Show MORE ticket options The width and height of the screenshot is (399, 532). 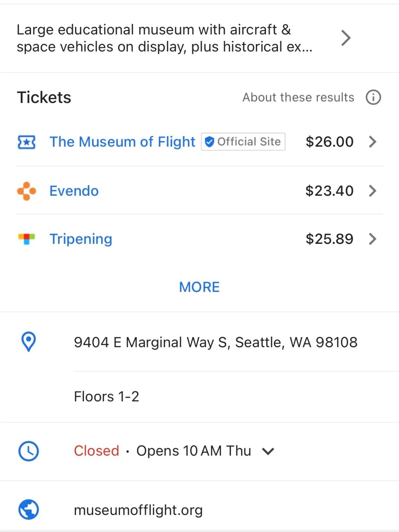[x=199, y=287]
